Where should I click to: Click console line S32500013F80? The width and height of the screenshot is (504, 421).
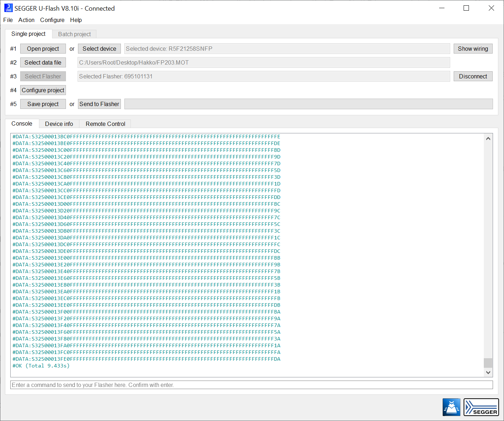pos(146,339)
